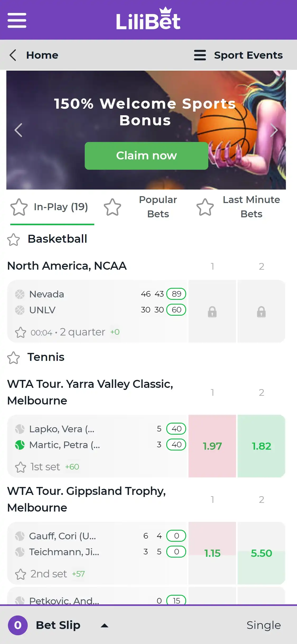Screen dimensions: 297x644
Task: Click the LiliBet logo
Action: 148,19
